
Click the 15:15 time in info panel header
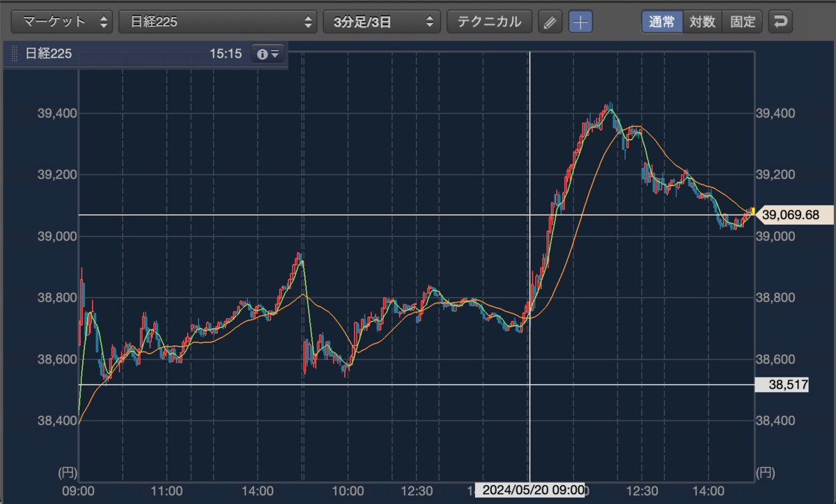[225, 54]
